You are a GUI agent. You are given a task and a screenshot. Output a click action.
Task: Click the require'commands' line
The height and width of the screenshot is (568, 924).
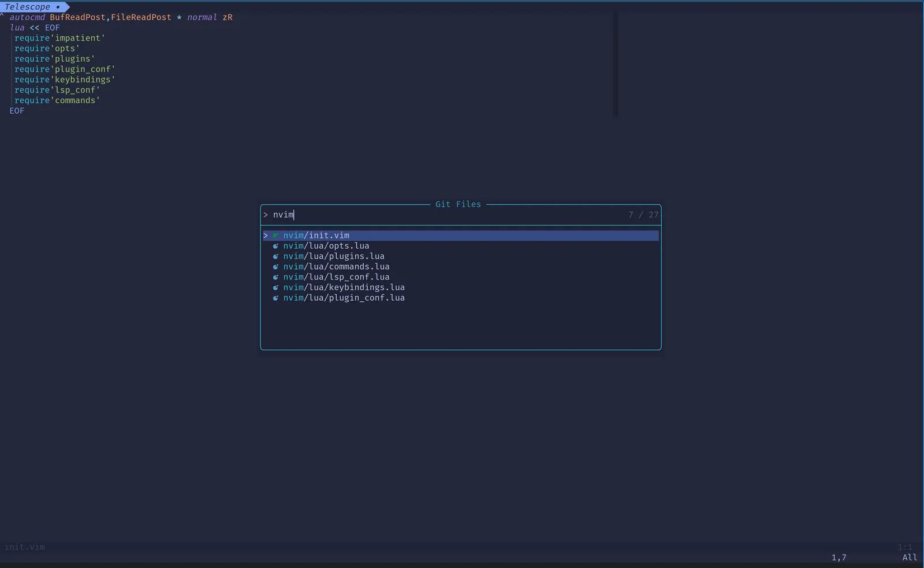pos(57,100)
